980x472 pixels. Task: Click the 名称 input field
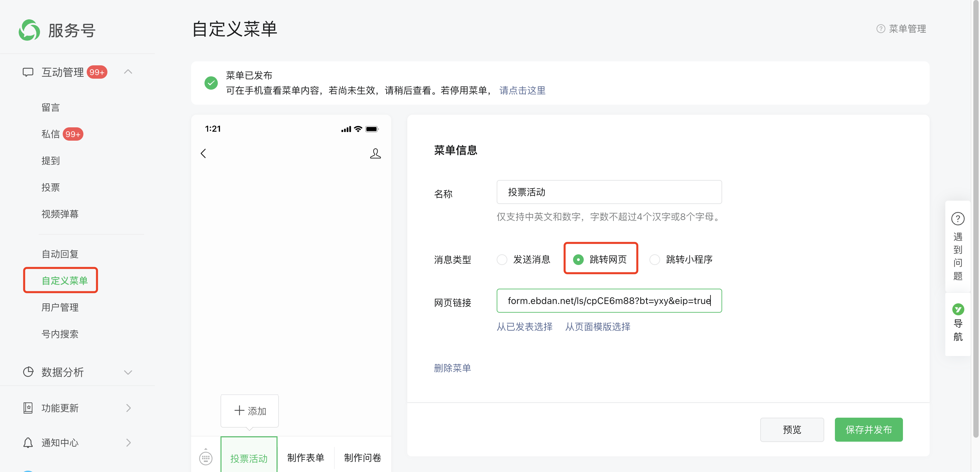point(609,192)
